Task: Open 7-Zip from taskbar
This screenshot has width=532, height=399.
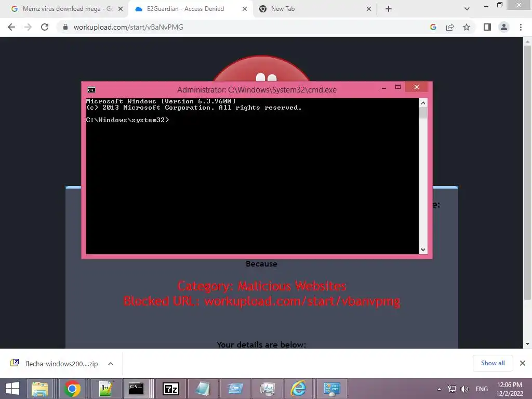Action: 170,389
